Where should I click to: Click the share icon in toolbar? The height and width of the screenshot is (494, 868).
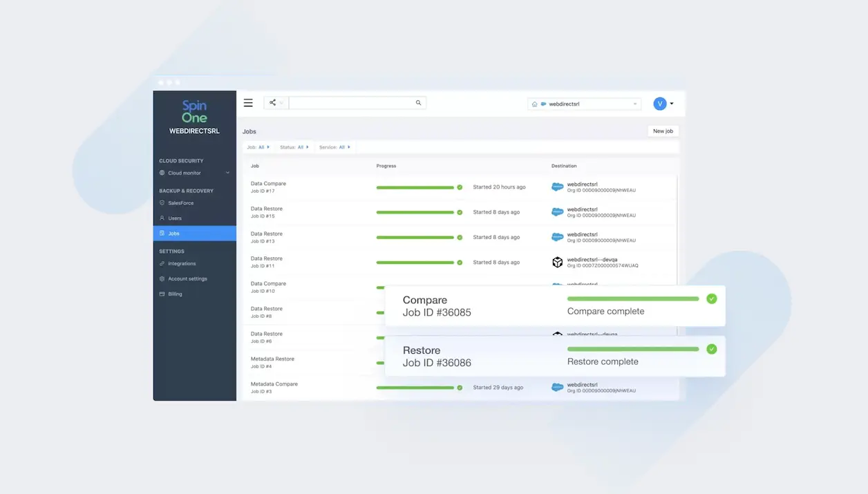[x=273, y=103]
